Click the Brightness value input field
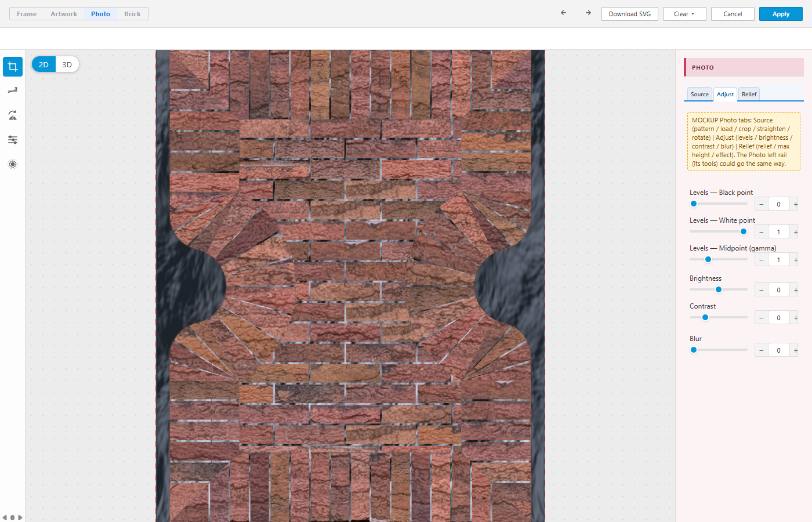Image resolution: width=812 pixels, height=522 pixels. [x=779, y=290]
